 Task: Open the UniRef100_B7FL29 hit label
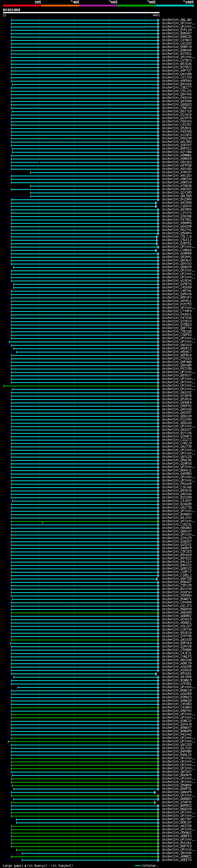(x=177, y=30)
